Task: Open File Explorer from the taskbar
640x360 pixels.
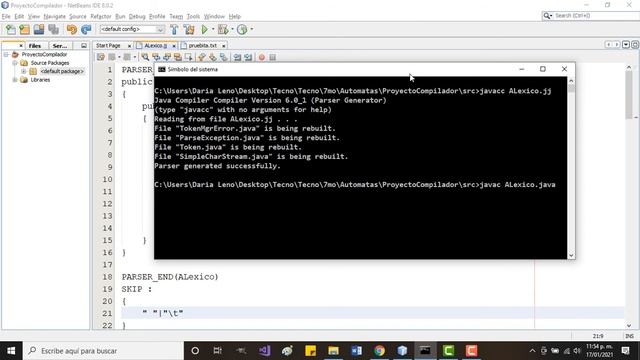Action: click(333, 351)
